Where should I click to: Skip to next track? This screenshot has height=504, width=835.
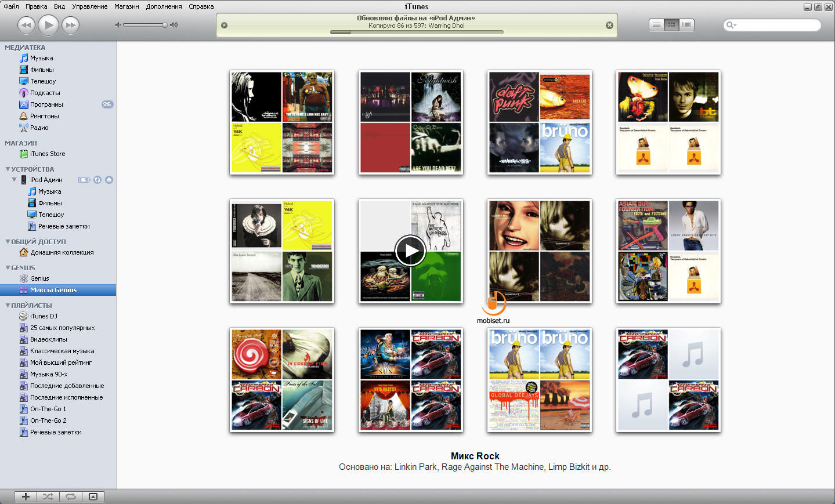click(70, 25)
